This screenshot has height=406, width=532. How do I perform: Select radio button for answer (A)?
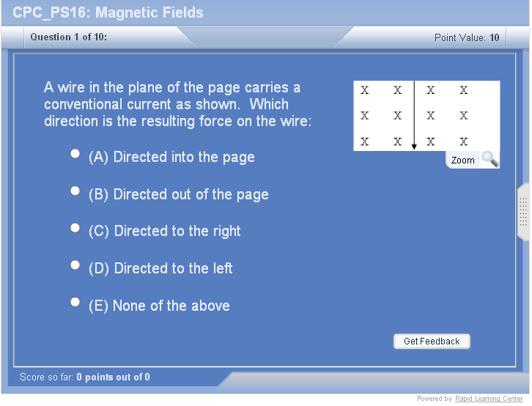(75, 154)
